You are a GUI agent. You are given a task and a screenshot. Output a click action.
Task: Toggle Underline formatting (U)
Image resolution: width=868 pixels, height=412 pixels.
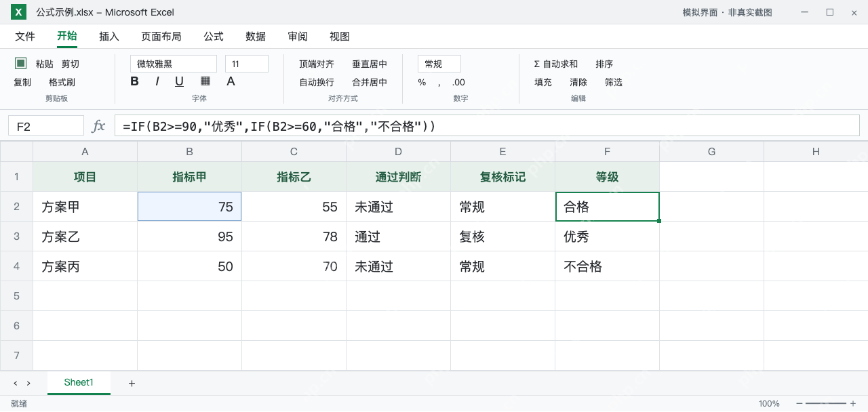180,81
